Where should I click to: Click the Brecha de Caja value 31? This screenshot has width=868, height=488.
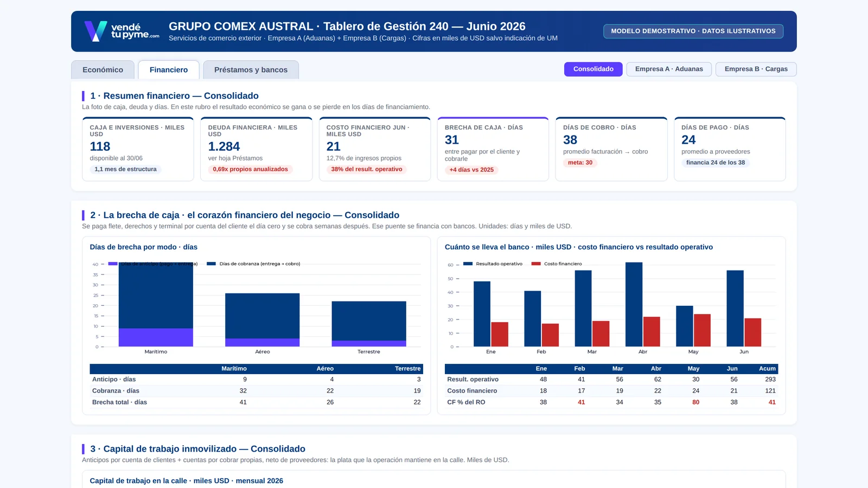[452, 140]
